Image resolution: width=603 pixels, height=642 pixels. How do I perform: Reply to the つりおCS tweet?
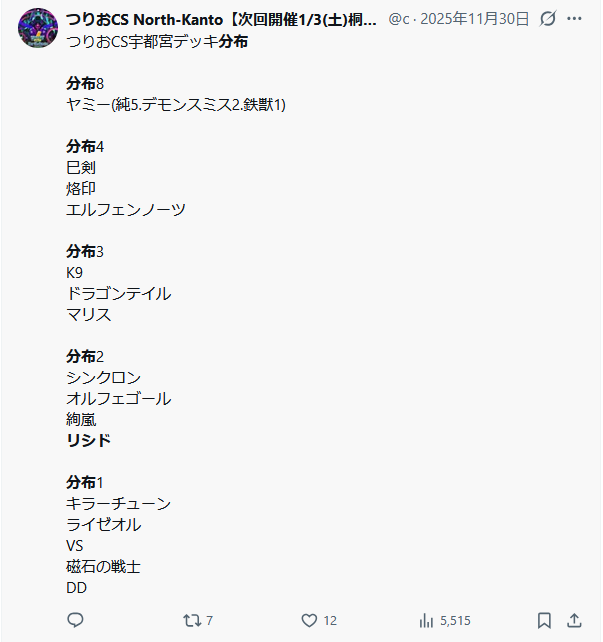[x=75, y=620]
